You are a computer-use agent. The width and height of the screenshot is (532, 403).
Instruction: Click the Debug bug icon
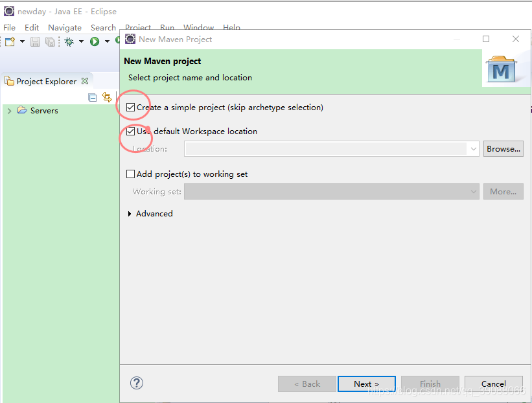tap(69, 41)
